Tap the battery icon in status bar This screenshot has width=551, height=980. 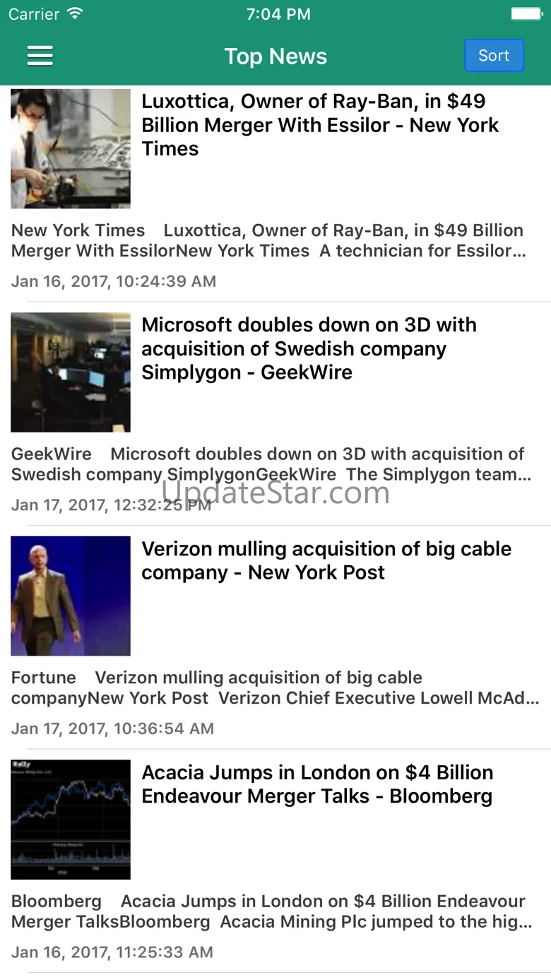pos(526,14)
